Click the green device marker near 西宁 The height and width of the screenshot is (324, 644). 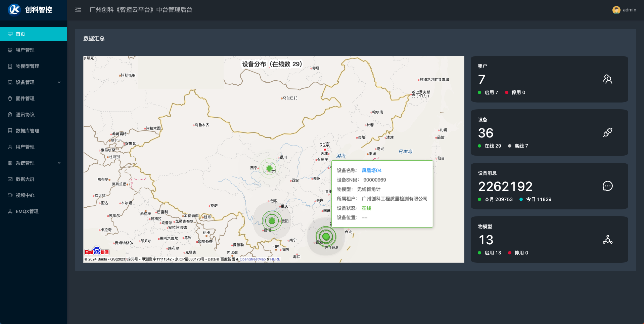(269, 168)
